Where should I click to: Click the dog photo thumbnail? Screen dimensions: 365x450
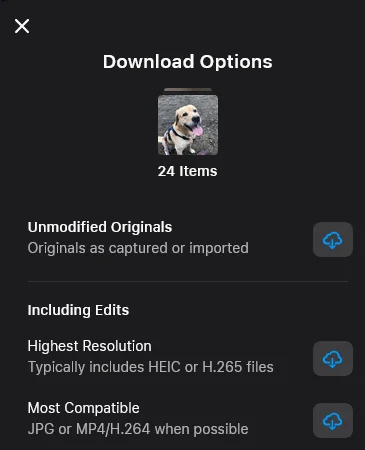tap(188, 125)
